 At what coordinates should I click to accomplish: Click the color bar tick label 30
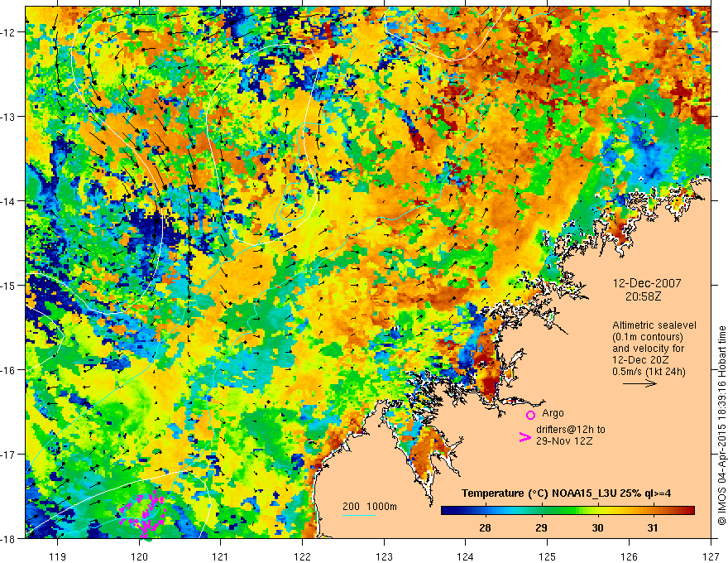click(x=597, y=528)
